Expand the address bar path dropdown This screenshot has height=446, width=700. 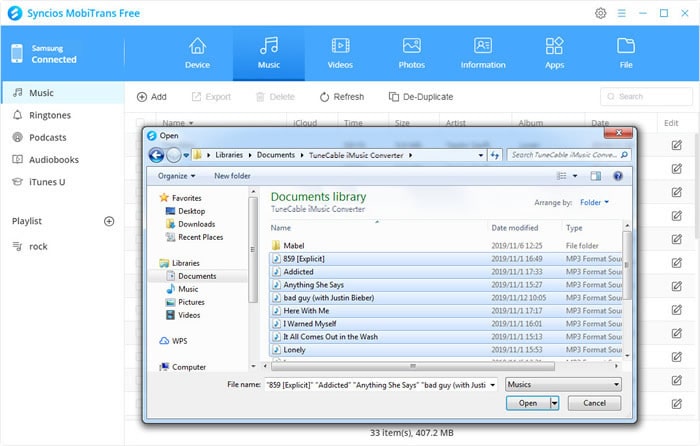click(481, 155)
